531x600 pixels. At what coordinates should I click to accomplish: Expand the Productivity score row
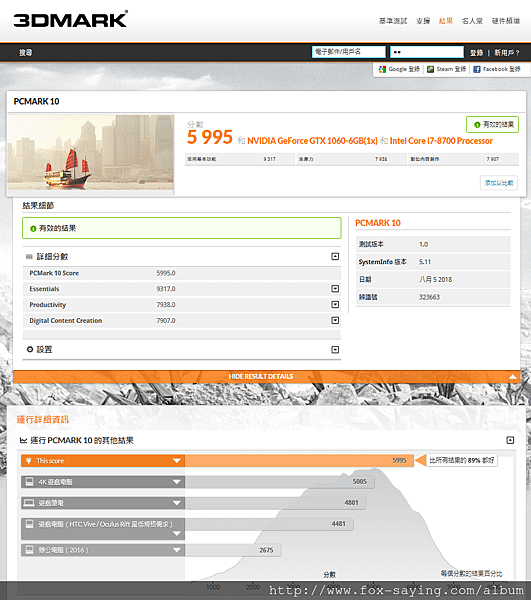click(335, 305)
